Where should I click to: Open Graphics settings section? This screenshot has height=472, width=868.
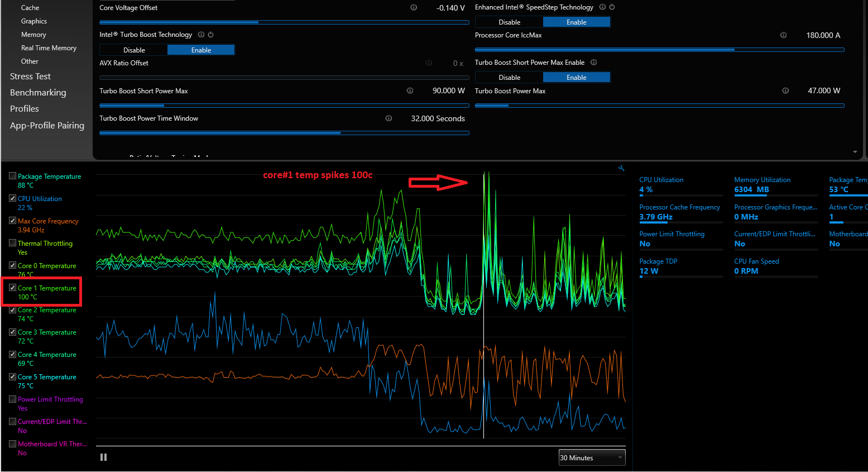tap(34, 21)
